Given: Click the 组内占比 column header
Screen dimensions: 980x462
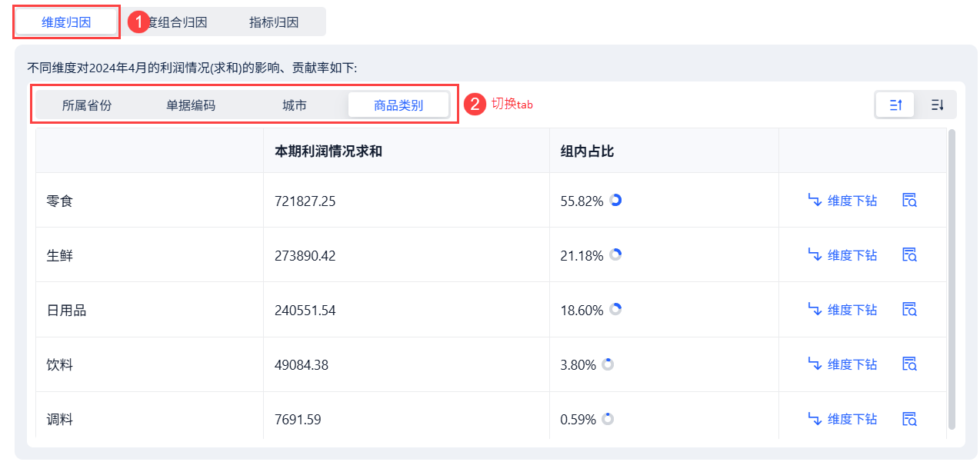Looking at the screenshot, I should click(x=587, y=151).
